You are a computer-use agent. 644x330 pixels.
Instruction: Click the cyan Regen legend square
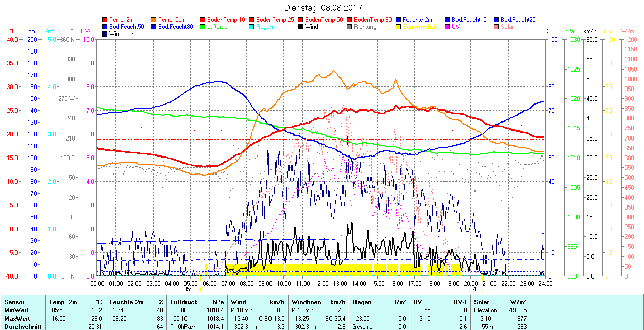click(x=252, y=27)
